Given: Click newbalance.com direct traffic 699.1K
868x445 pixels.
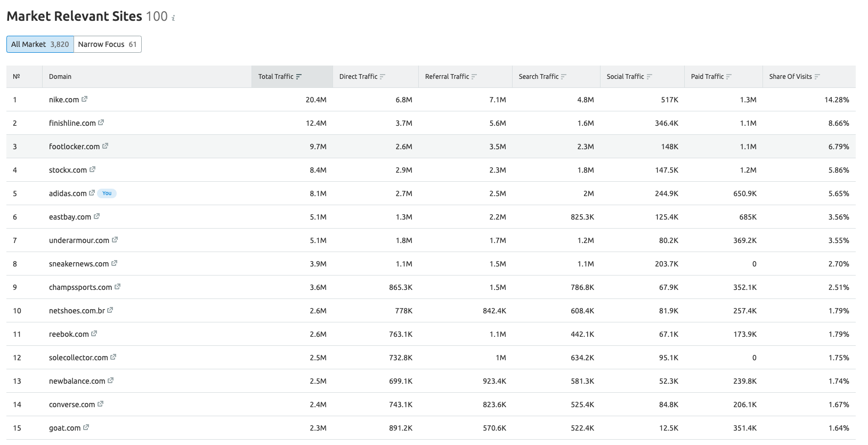Looking at the screenshot, I should 401,381.
